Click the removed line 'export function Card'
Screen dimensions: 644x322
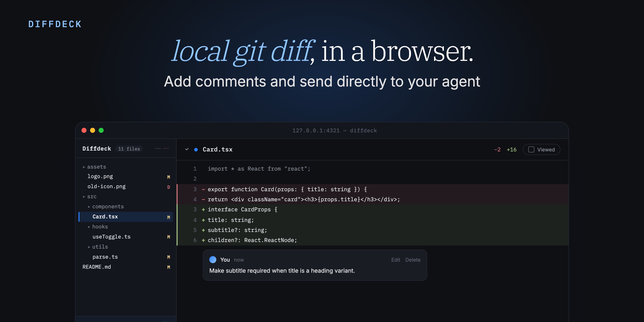point(372,189)
